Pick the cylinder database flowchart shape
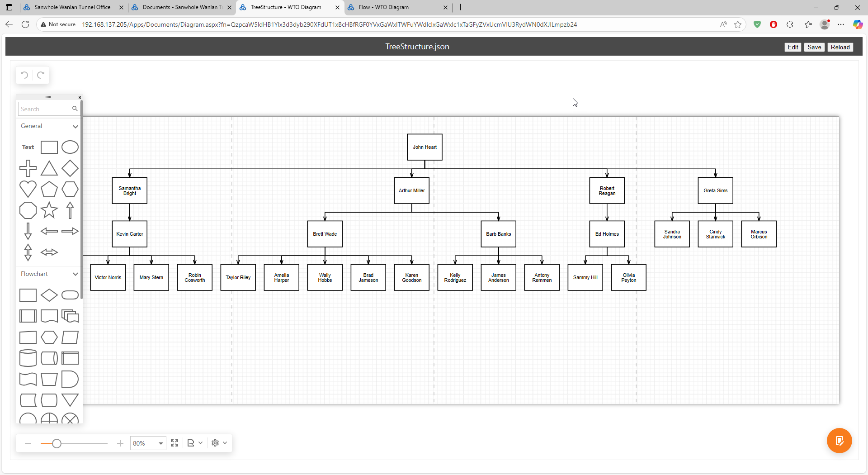The width and height of the screenshot is (868, 475). (x=28, y=358)
